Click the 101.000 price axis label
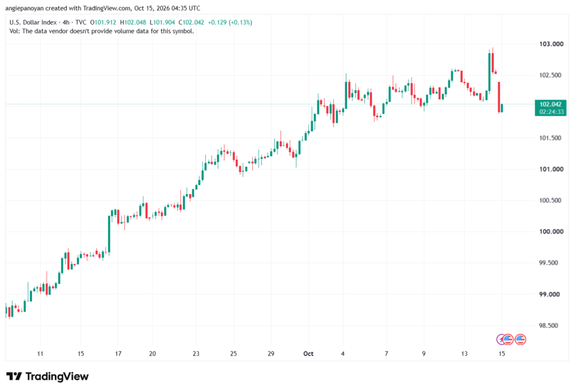Viewport: 574px width, 392px height. [x=551, y=169]
